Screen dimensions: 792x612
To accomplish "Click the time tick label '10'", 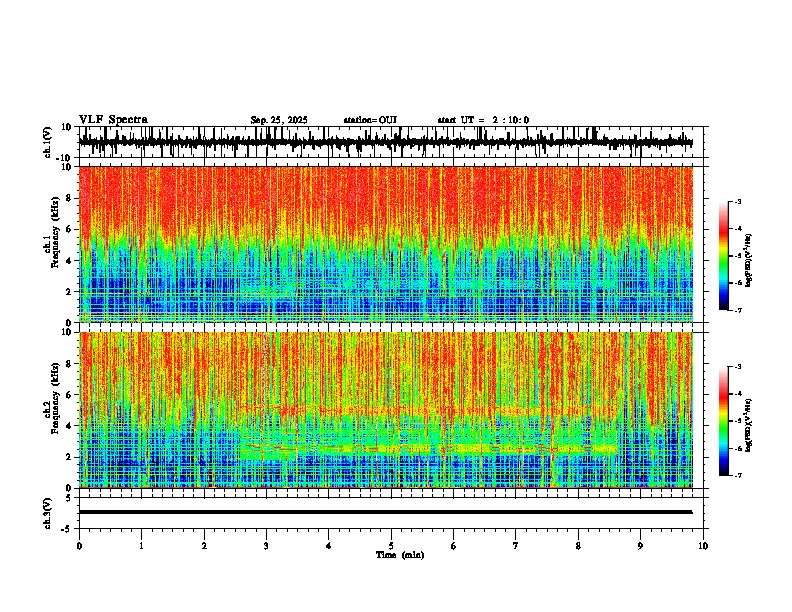I will [x=703, y=546].
